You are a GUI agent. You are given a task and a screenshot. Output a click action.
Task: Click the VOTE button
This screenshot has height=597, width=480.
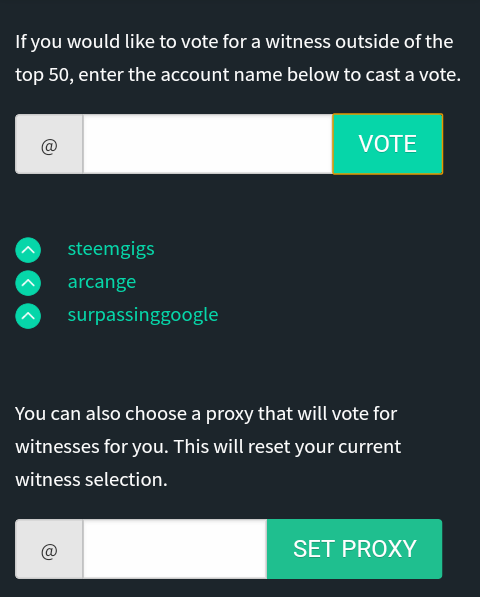[388, 144]
